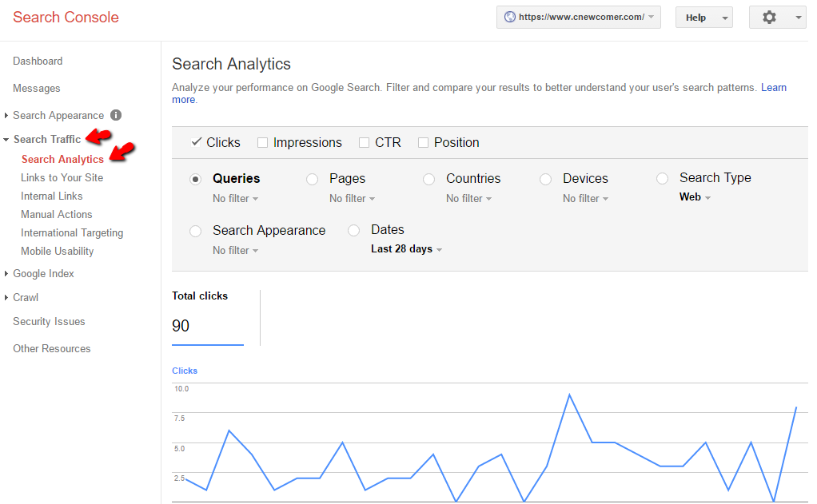Select the Search Appearance radio button
This screenshot has height=504, width=817.
point(195,231)
